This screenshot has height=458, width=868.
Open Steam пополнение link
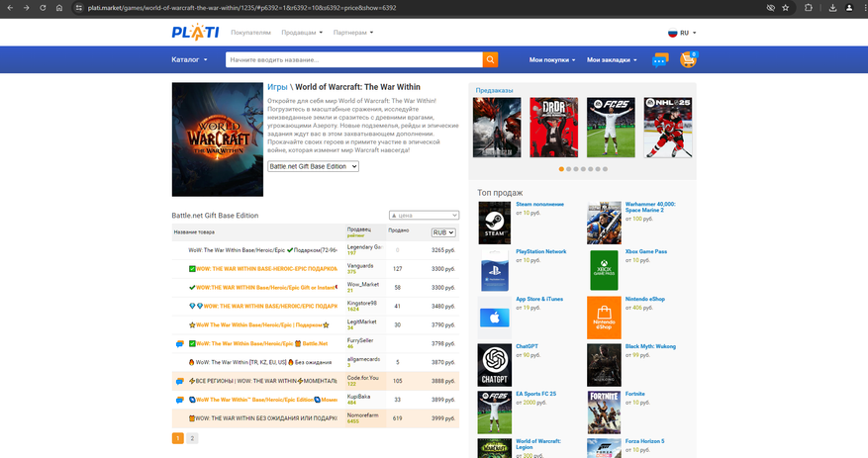click(539, 204)
